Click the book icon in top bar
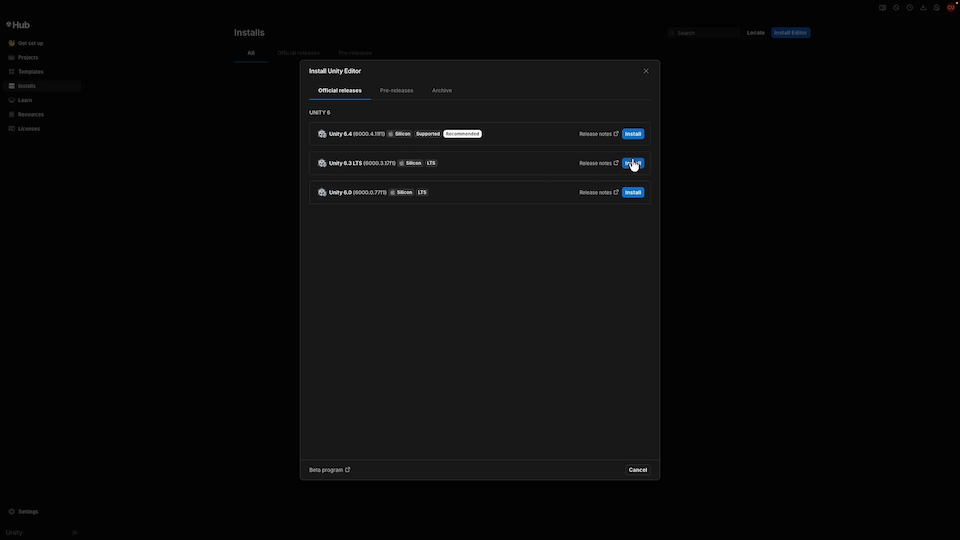 pos(882,7)
